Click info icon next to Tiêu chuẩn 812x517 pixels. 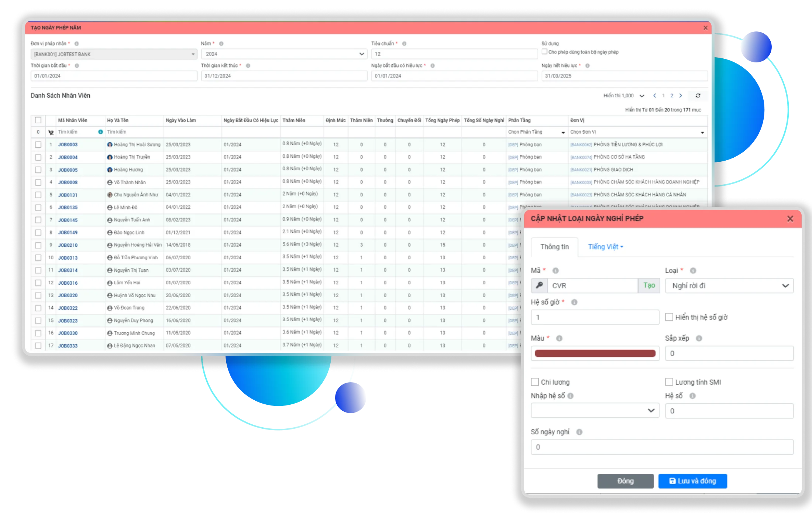pos(404,44)
